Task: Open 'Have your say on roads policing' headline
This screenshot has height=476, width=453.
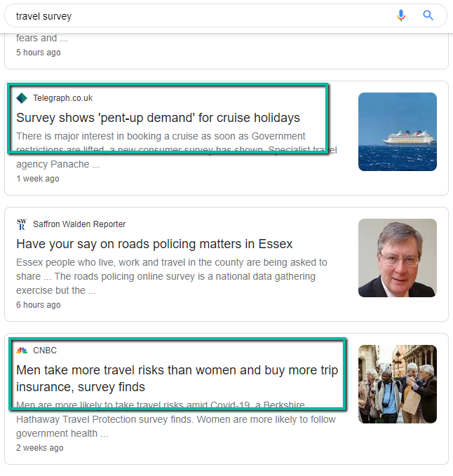Action: point(154,244)
